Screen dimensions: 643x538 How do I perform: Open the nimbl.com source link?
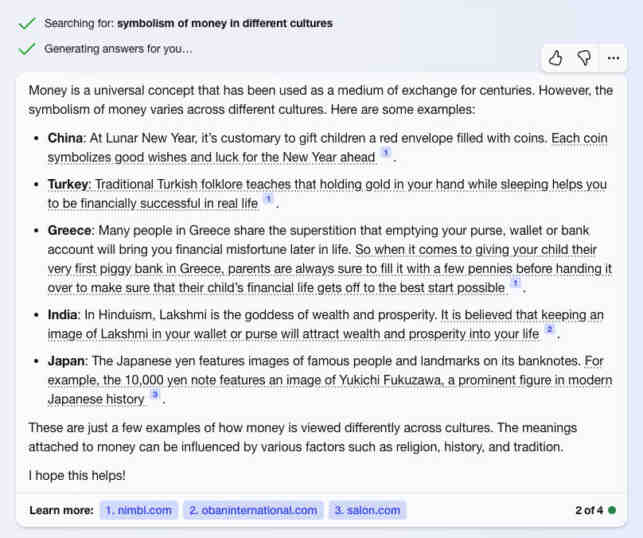click(x=139, y=510)
